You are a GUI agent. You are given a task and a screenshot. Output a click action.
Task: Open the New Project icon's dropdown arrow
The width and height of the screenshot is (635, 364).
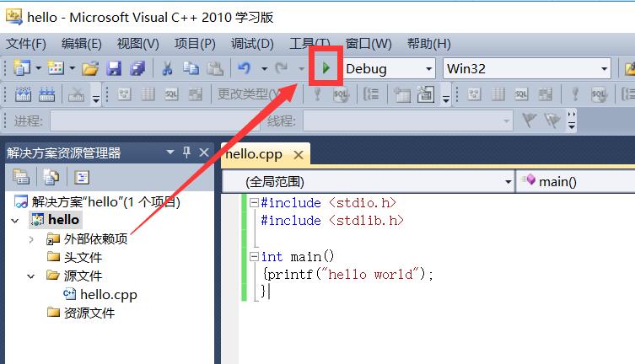pyautogui.click(x=39, y=68)
